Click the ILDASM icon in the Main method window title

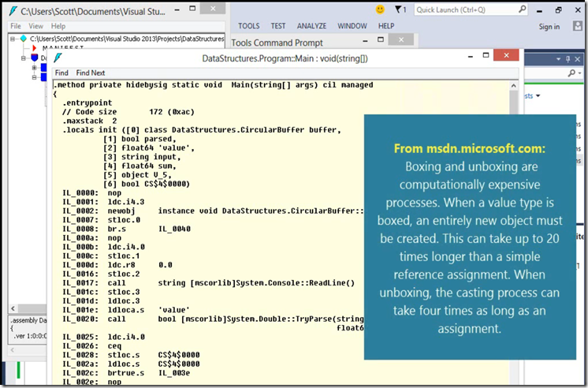(58, 58)
